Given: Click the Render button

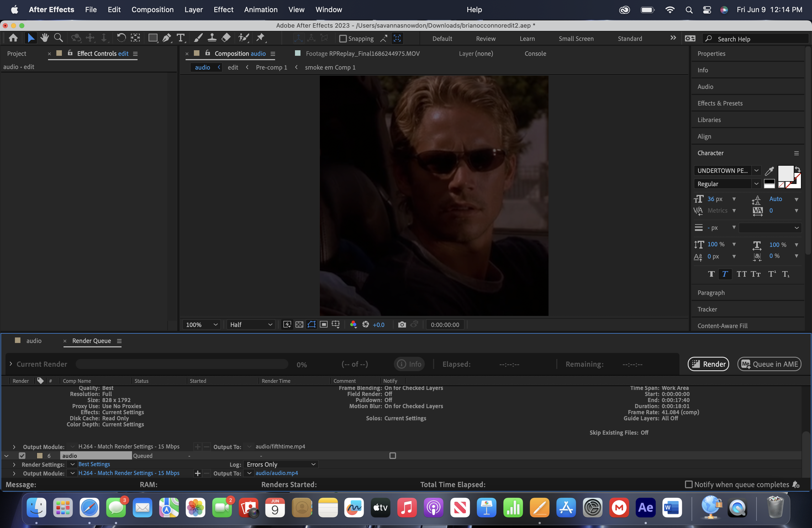Looking at the screenshot, I should click(708, 364).
